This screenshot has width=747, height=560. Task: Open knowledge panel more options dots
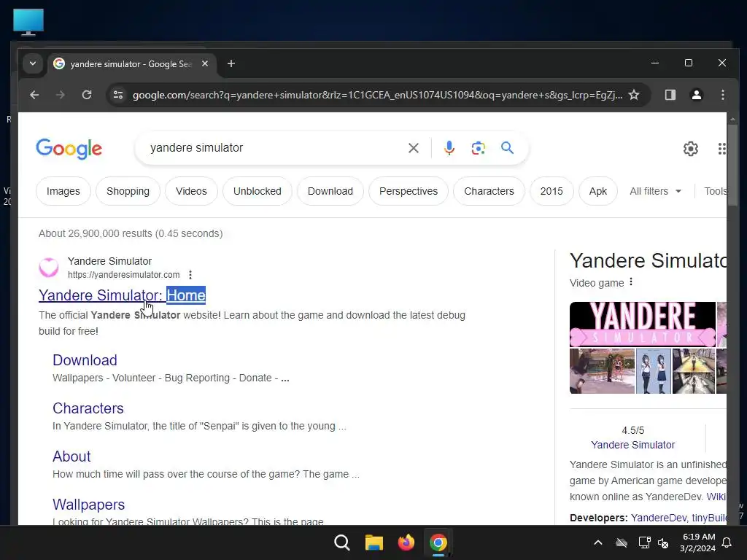click(x=631, y=282)
